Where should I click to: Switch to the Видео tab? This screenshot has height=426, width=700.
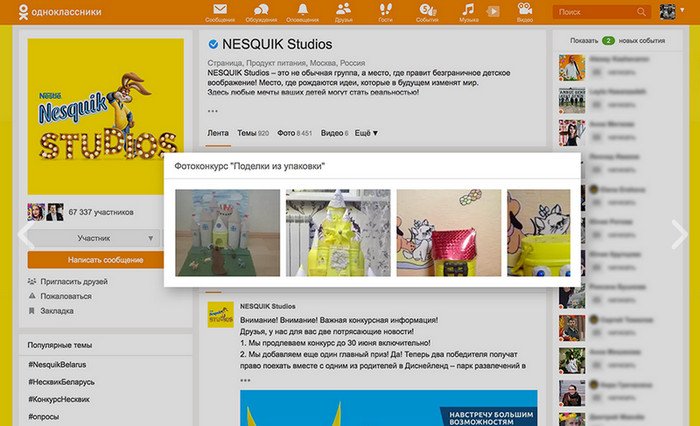pyautogui.click(x=334, y=133)
